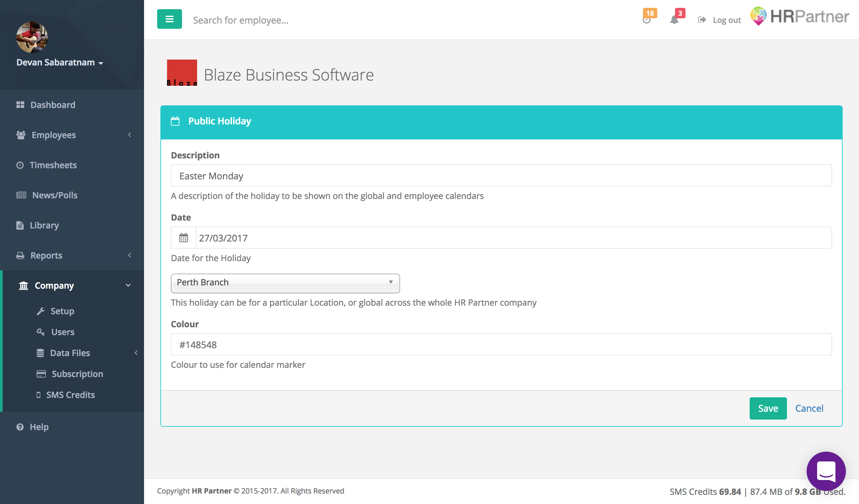This screenshot has height=504, width=859.
Task: Click the calendar icon beside the date field
Action: point(183,238)
